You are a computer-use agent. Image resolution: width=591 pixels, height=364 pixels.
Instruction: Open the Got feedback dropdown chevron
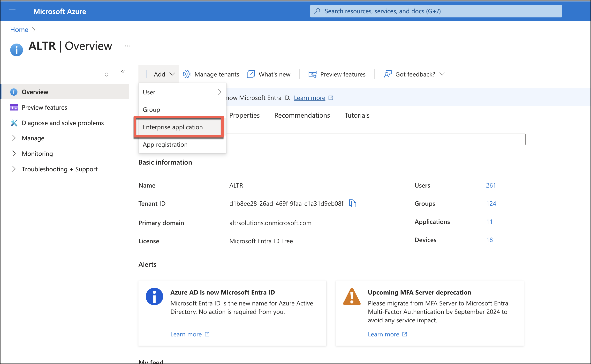pos(442,74)
